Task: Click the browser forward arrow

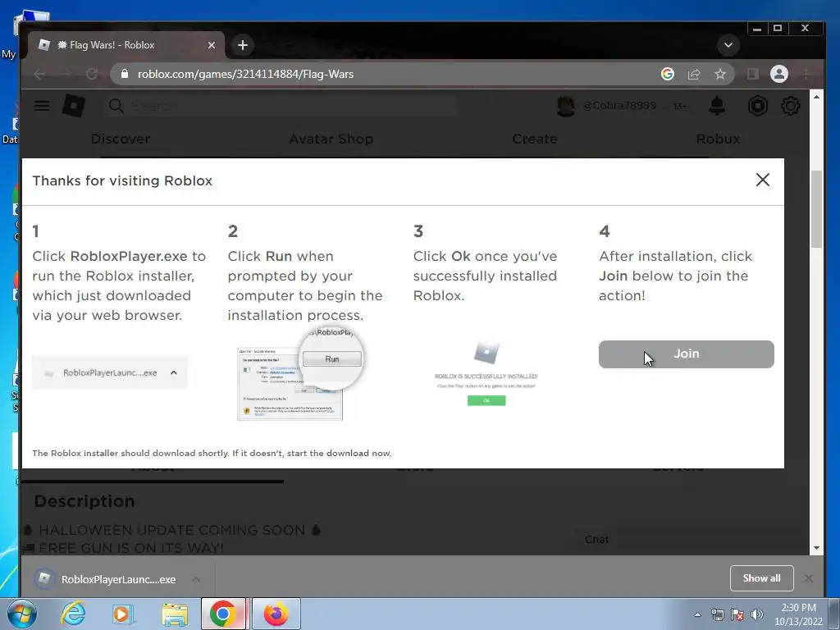Action: 66,74
